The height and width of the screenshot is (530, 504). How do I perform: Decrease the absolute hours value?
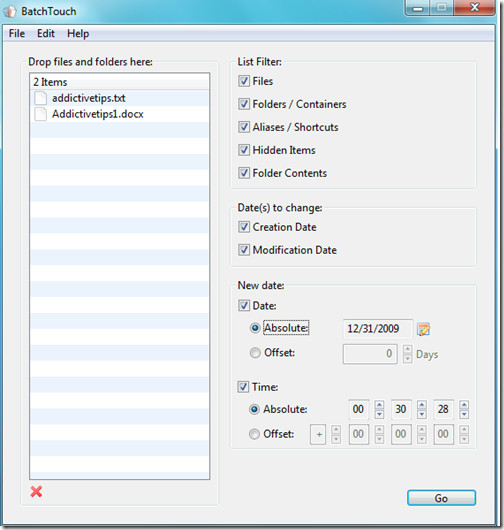point(379,414)
